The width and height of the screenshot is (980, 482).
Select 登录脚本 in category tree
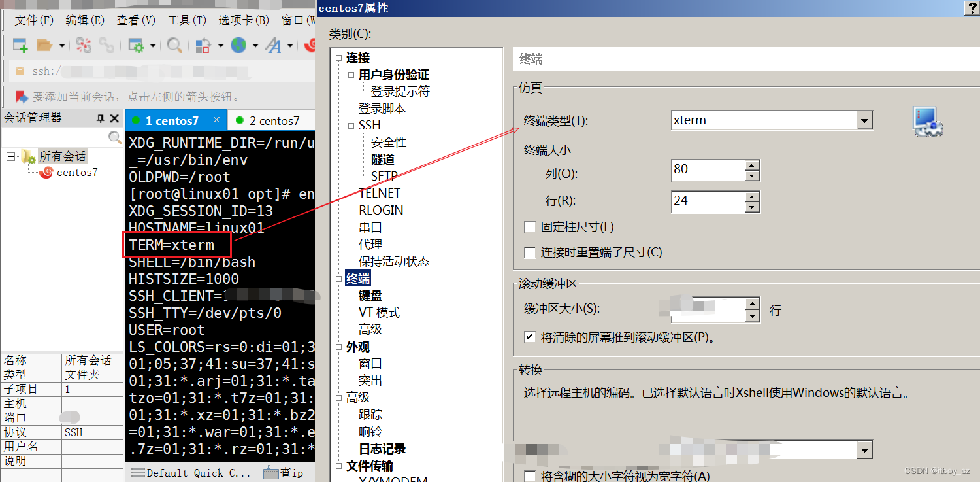pos(382,109)
